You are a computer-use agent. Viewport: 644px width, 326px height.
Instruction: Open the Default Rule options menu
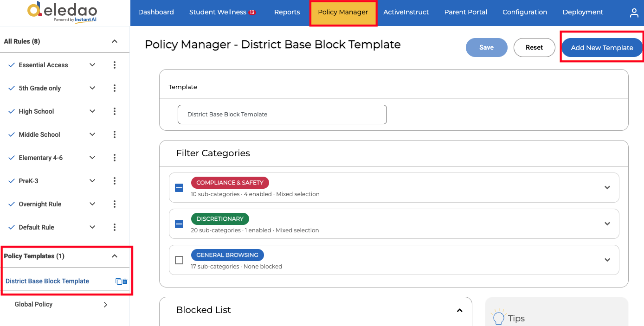115,227
